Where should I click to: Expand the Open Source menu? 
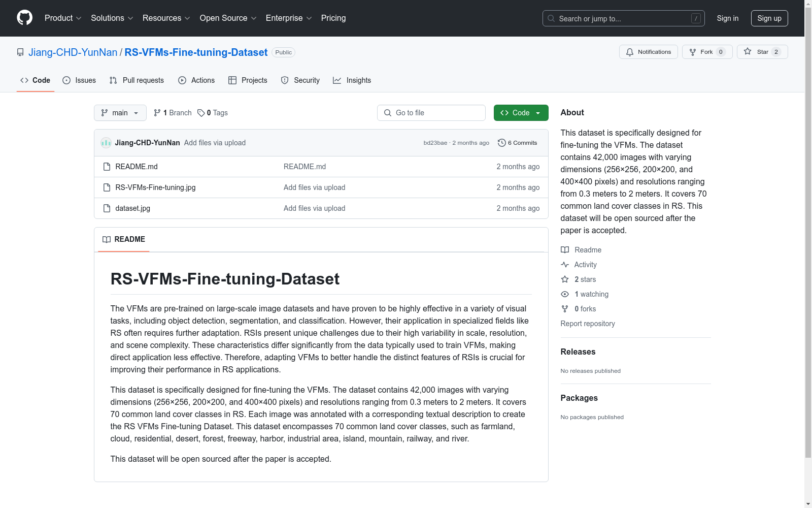pos(228,18)
